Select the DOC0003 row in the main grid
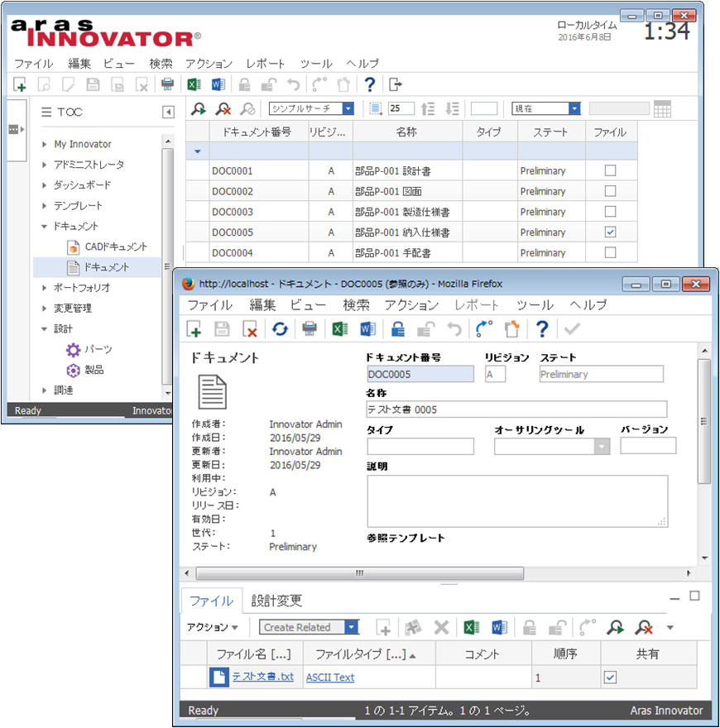 (411, 212)
